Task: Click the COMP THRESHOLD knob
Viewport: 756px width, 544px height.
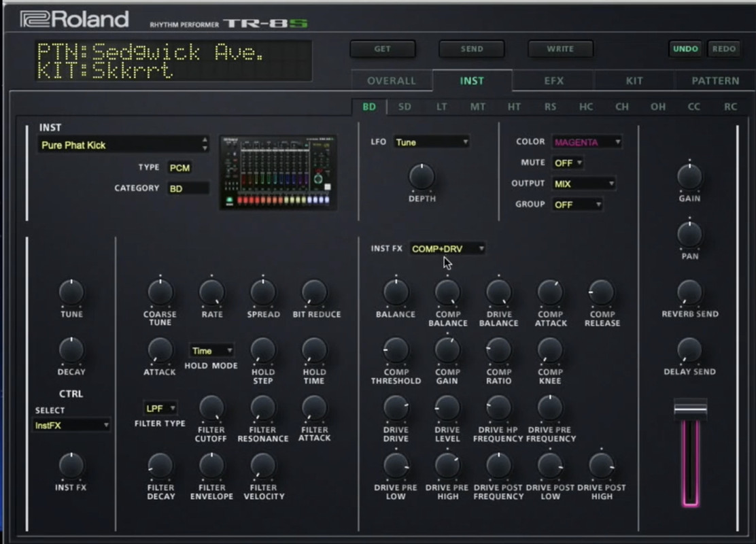Action: (396, 350)
